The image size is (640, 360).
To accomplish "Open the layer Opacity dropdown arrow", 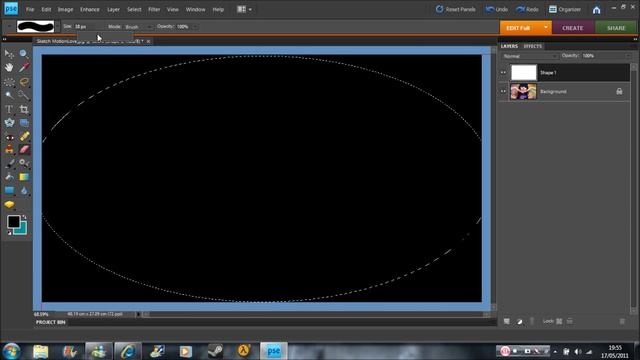I will coord(628,56).
